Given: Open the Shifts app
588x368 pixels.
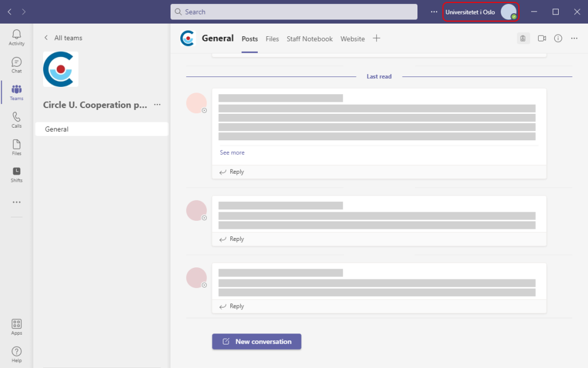Looking at the screenshot, I should [16, 174].
